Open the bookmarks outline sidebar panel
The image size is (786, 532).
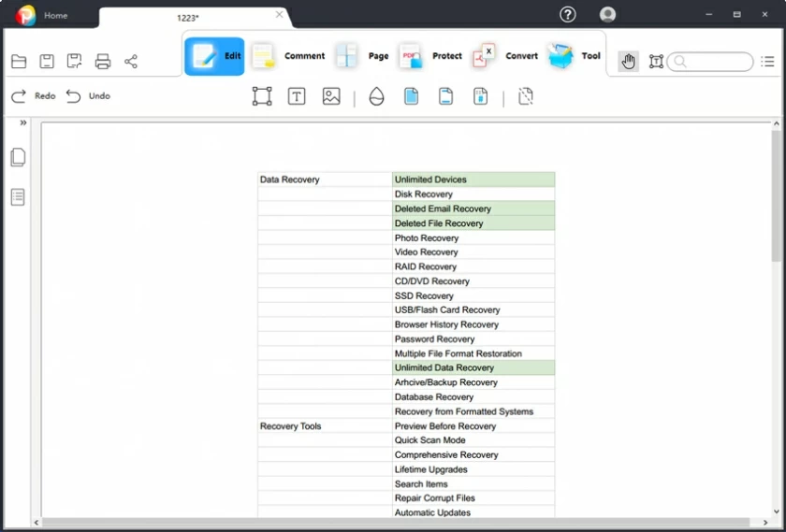click(18, 197)
